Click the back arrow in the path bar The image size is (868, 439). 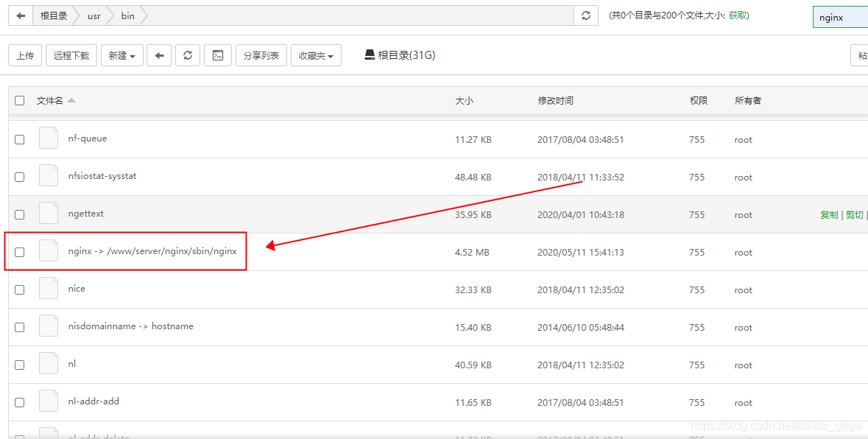click(x=21, y=16)
